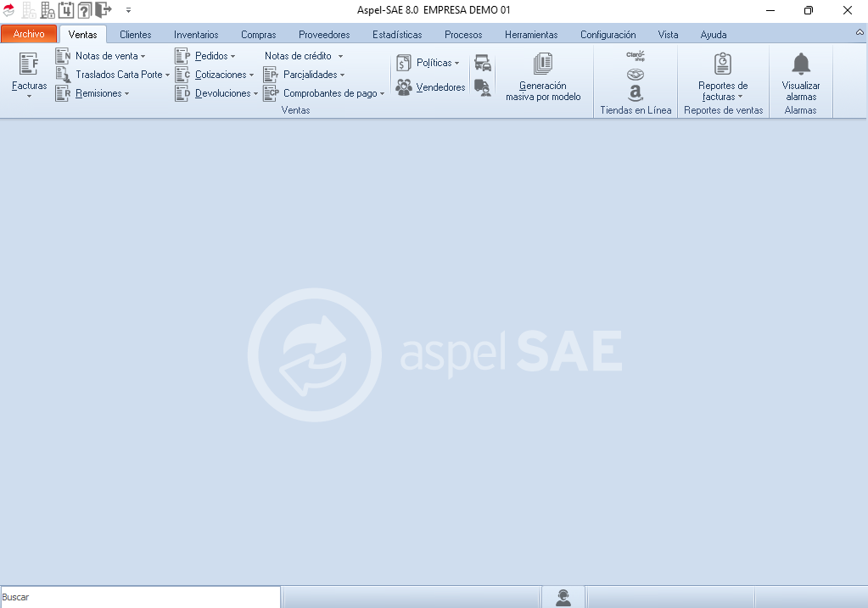The height and width of the screenshot is (608, 868).
Task: Click the support agent headset icon
Action: click(563, 598)
